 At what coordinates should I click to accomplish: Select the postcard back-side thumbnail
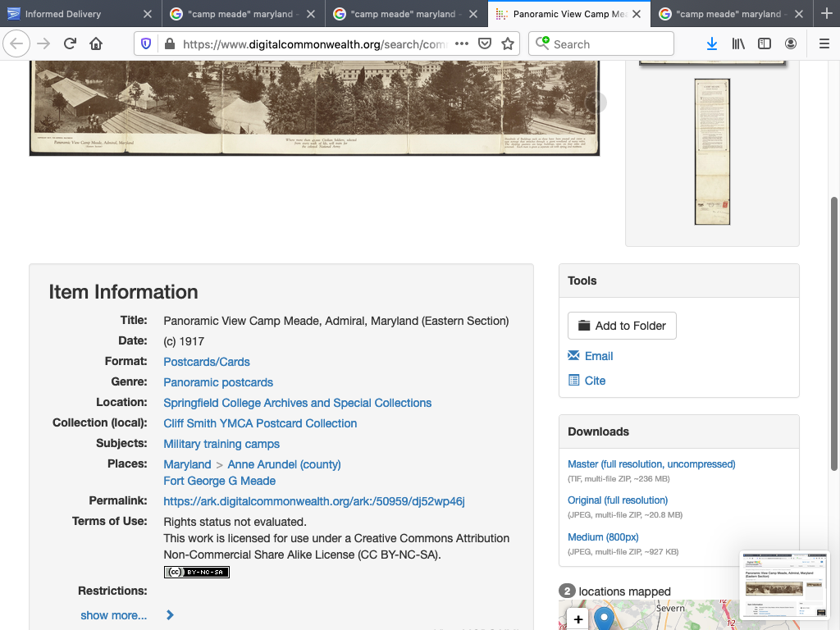712,152
